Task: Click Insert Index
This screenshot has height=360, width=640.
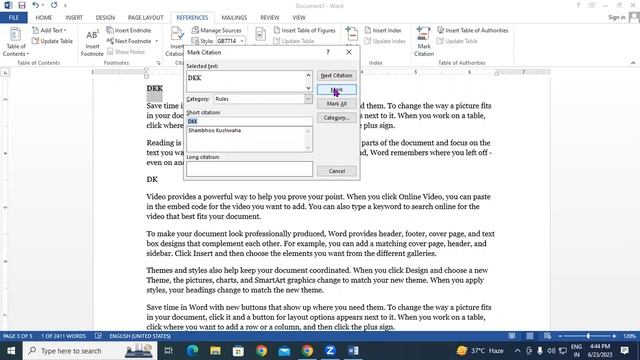Action: 383,30
